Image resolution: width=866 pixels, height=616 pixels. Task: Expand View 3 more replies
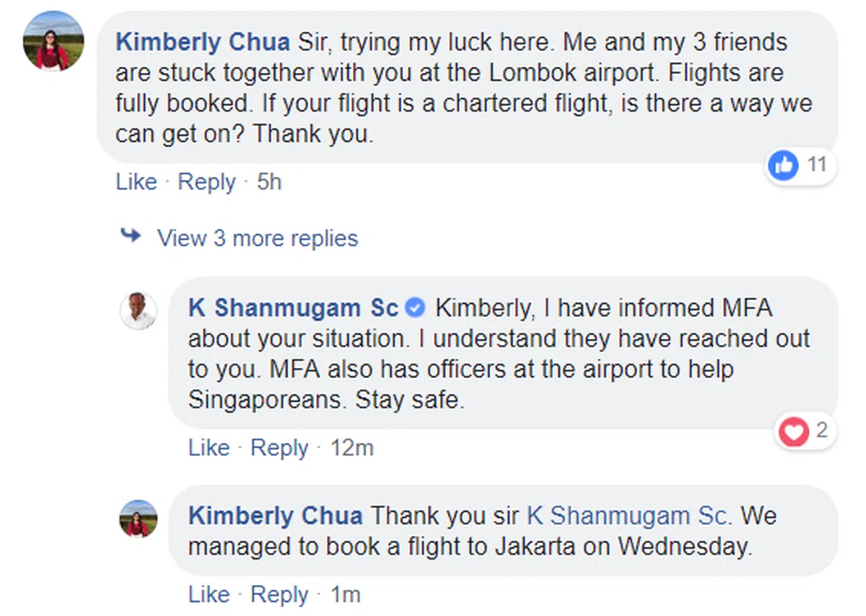[x=257, y=238]
